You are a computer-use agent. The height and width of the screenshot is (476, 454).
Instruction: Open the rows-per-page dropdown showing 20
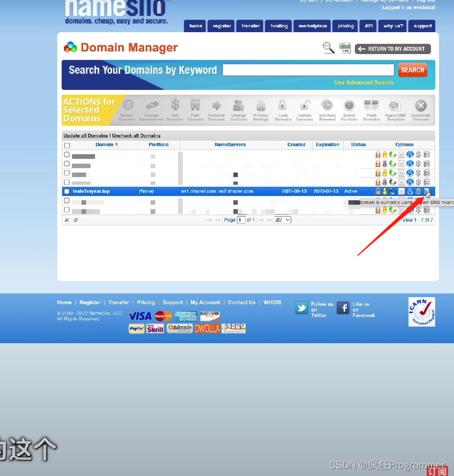click(283, 220)
